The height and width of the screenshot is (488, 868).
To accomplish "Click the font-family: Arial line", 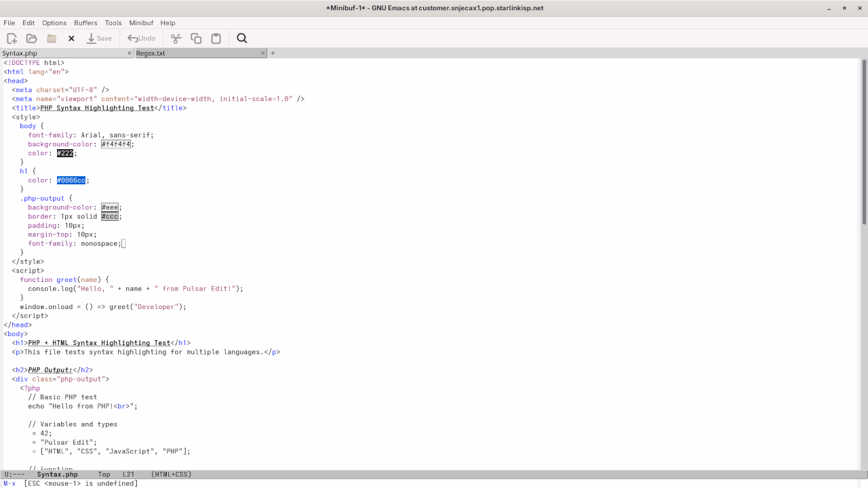I will pos(91,135).
